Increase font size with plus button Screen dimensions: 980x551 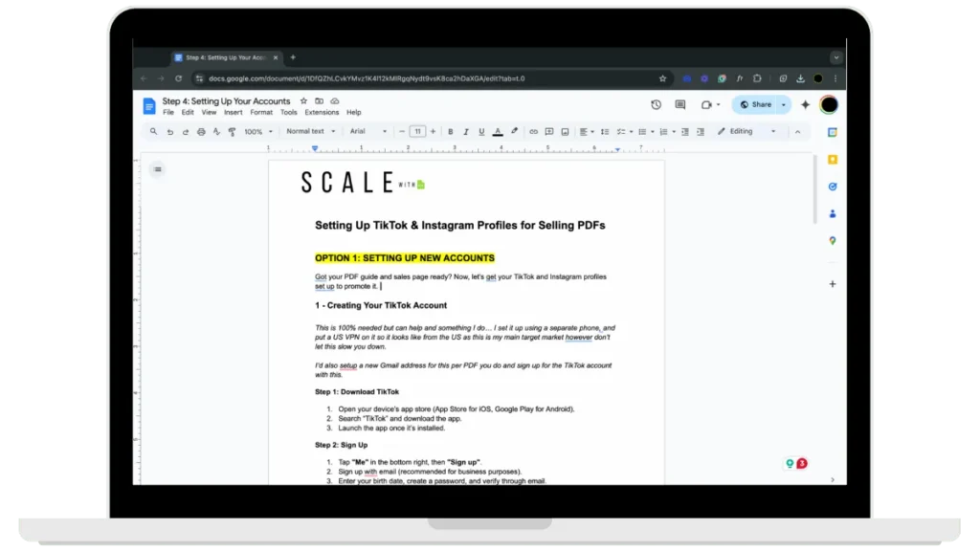point(433,132)
